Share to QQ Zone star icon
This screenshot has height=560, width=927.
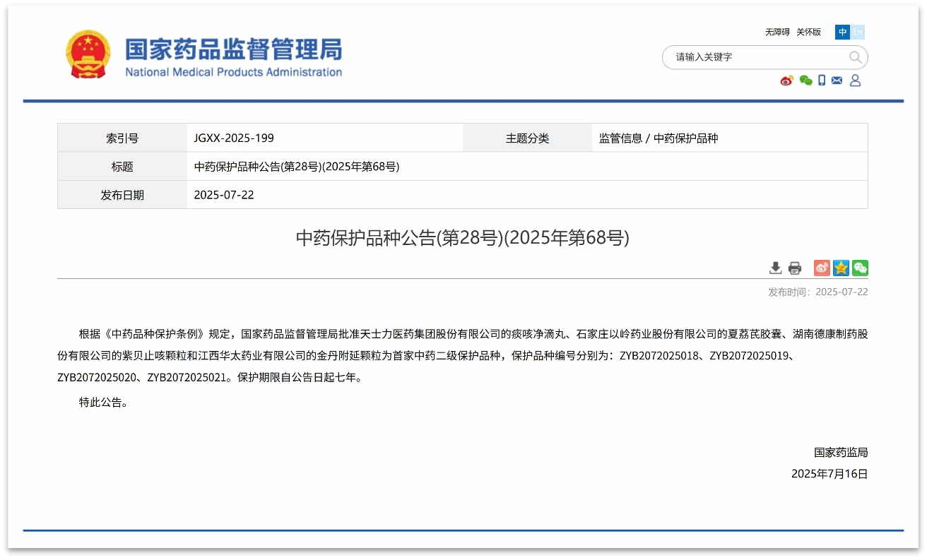(841, 268)
